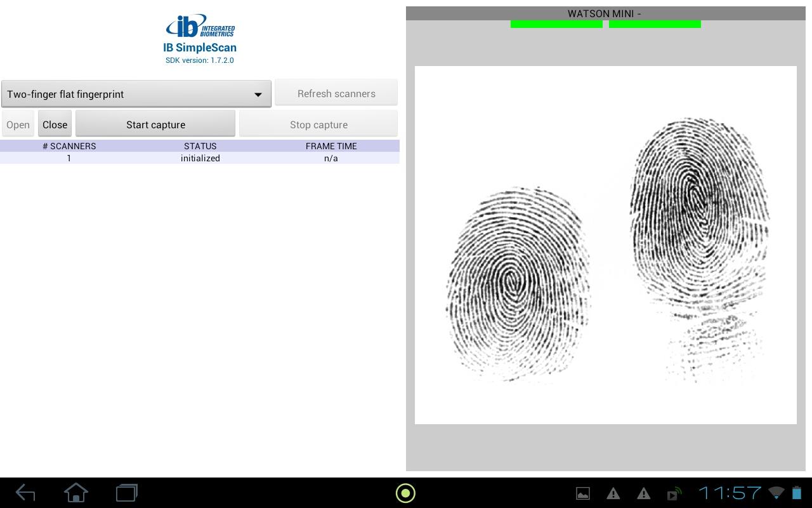The height and width of the screenshot is (508, 812).
Task: Tap the battery status icon
Action: click(x=797, y=493)
